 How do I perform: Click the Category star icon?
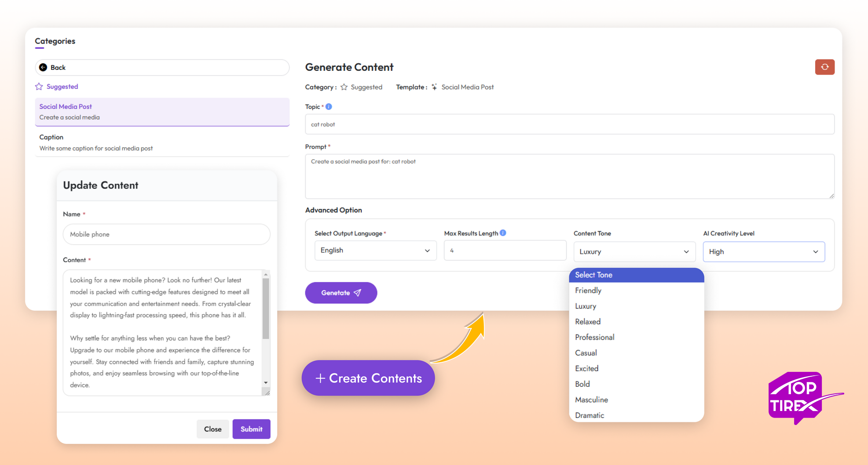(344, 87)
